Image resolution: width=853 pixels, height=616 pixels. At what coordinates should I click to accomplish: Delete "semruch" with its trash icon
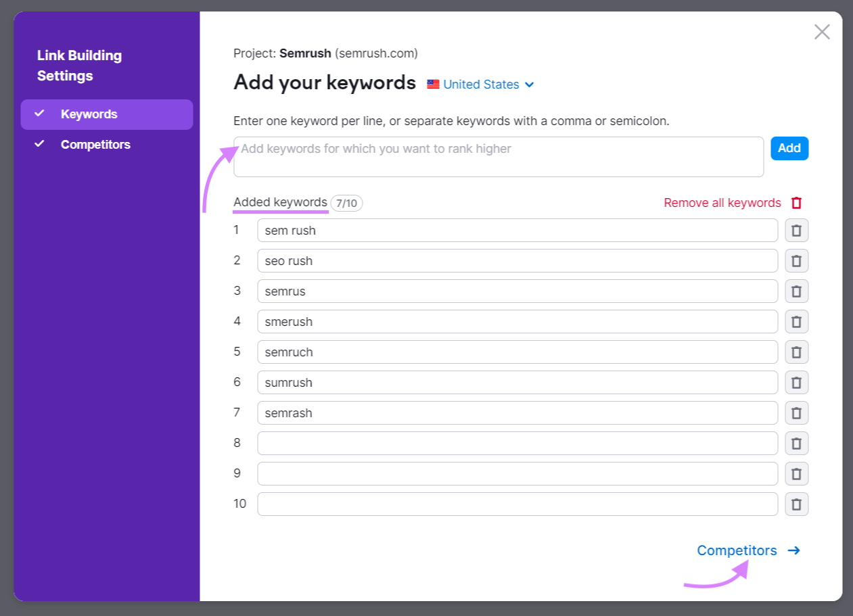796,352
